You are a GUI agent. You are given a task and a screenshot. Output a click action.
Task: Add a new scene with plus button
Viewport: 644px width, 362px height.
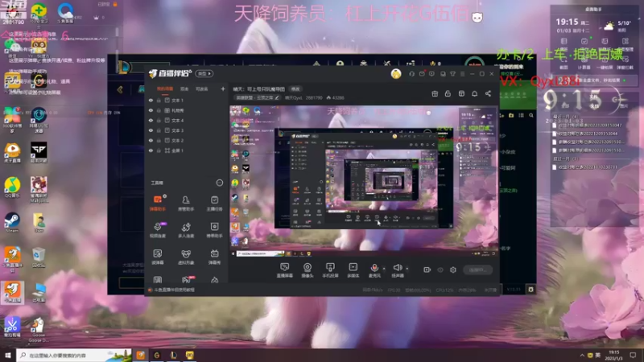tap(223, 88)
